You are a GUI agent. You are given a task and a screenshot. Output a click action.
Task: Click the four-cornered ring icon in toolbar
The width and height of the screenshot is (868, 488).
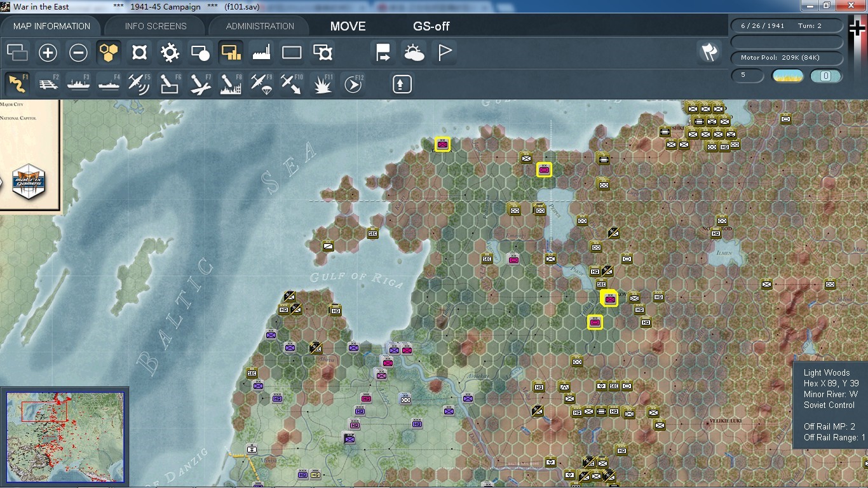140,53
